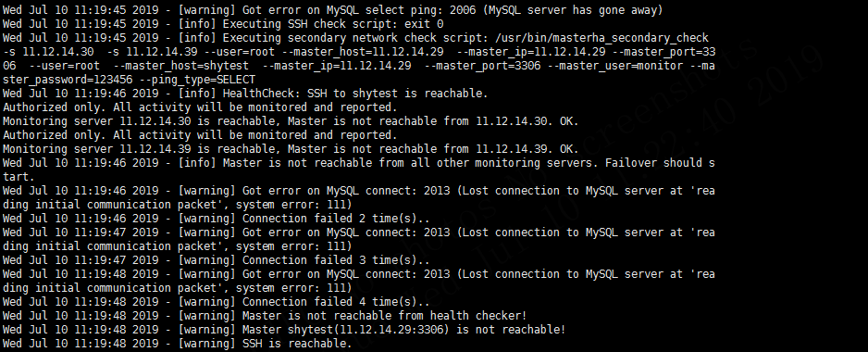
Task: Click 'HealthCheck: SSH to shytest is reachable' line
Action: pos(245,94)
